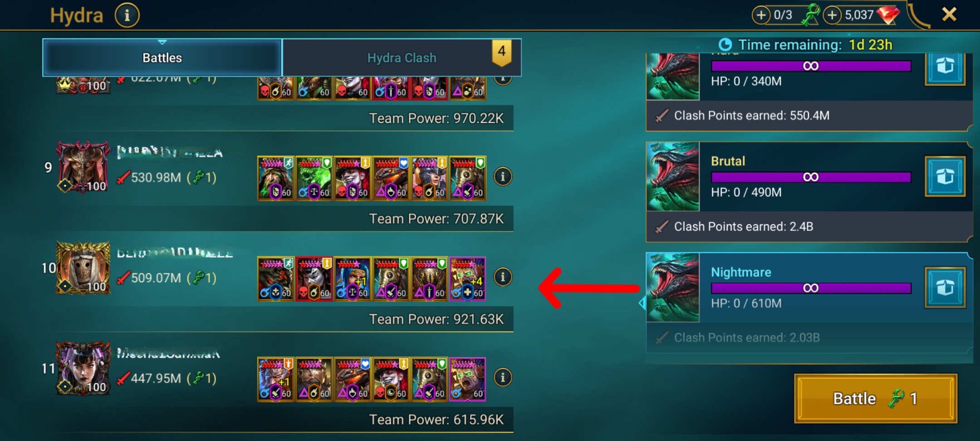This screenshot has width=980, height=441.
Task: View team info for rank 11 player
Action: pos(503,377)
